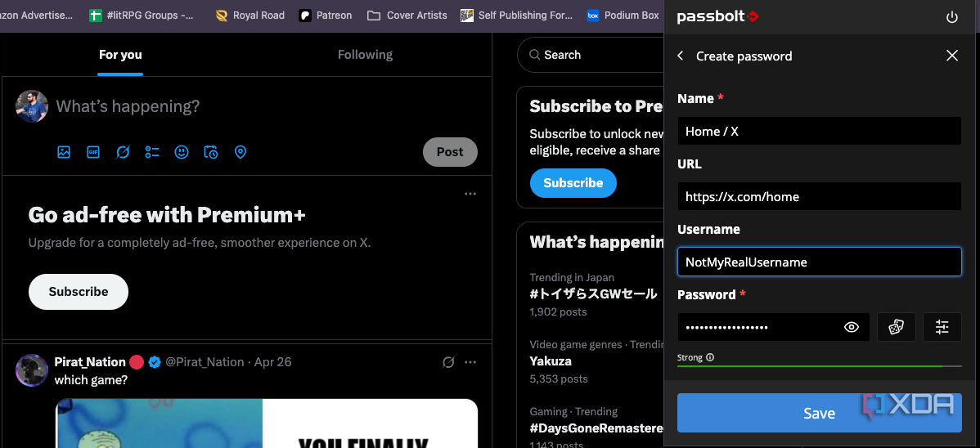Image resolution: width=980 pixels, height=448 pixels.
Task: Open Self Publishing For... bookmark
Action: [516, 15]
